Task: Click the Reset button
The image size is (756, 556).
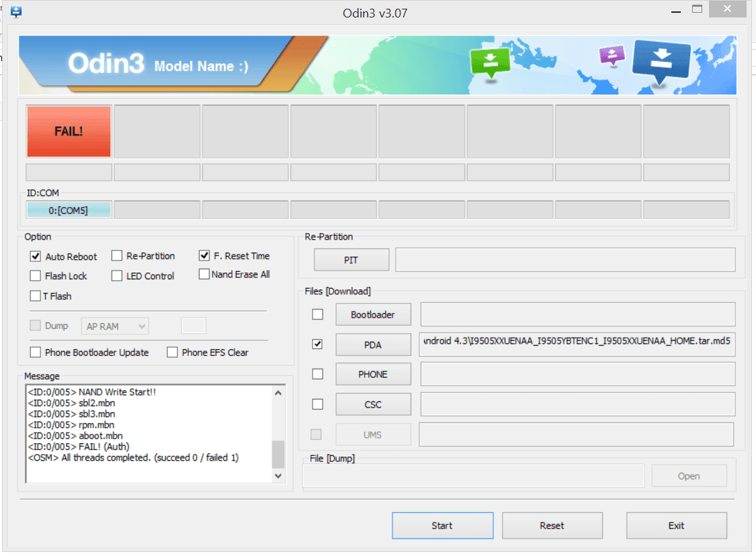Action: (x=552, y=526)
